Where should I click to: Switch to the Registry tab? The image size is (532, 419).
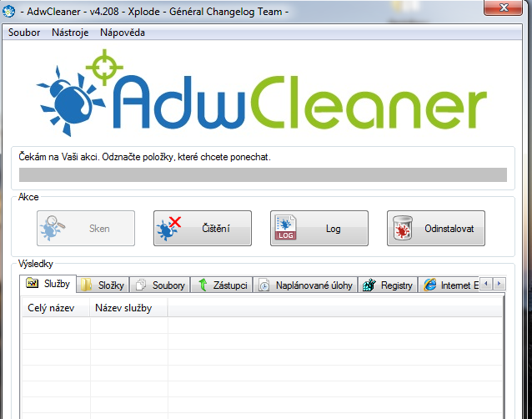coord(388,285)
